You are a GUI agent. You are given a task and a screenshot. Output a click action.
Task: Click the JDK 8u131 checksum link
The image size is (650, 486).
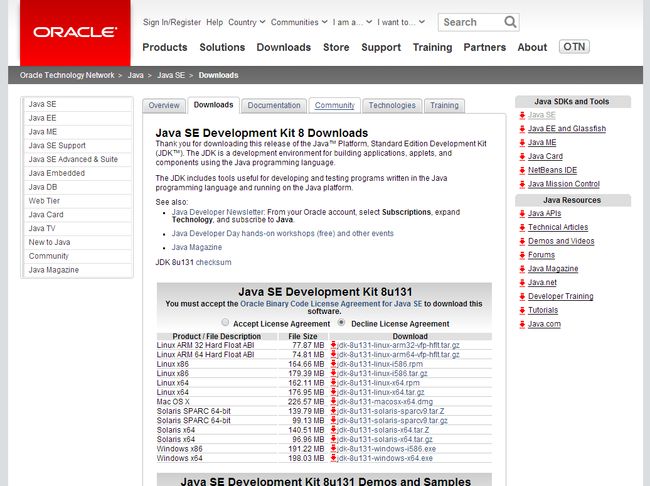point(213,262)
